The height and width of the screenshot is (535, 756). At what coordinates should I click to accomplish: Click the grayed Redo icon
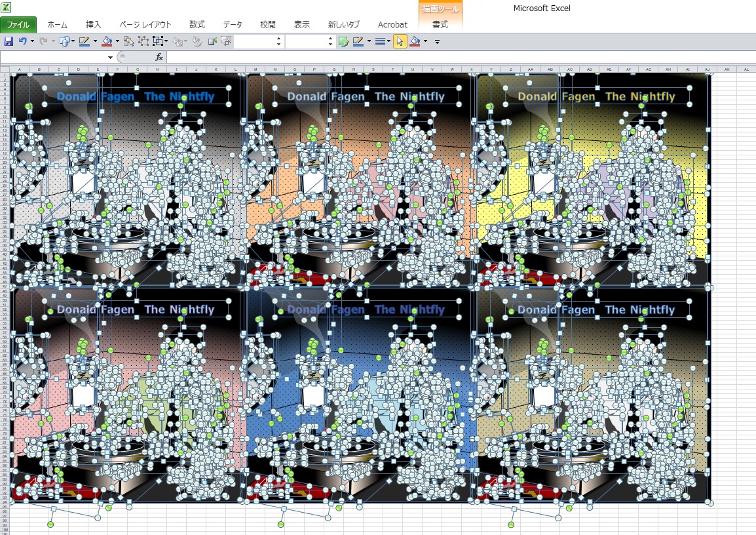(43, 41)
